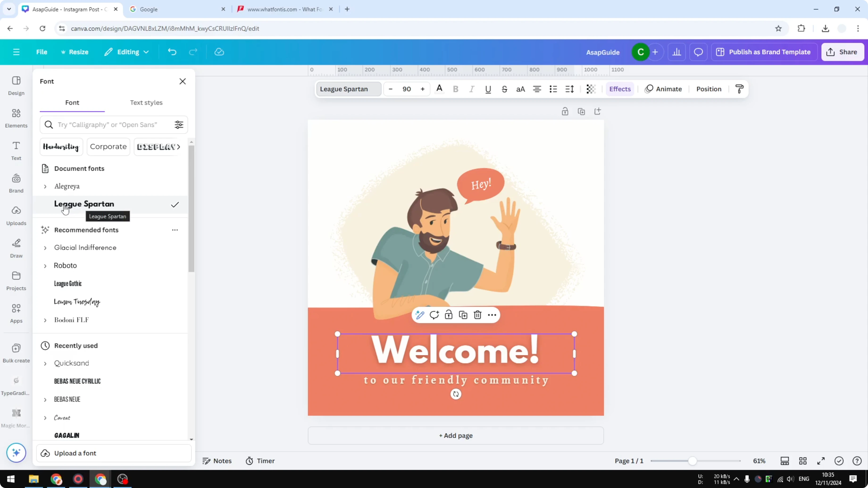Select the Text tool in the sidebar
Image resolution: width=868 pixels, height=488 pixels.
(x=16, y=150)
